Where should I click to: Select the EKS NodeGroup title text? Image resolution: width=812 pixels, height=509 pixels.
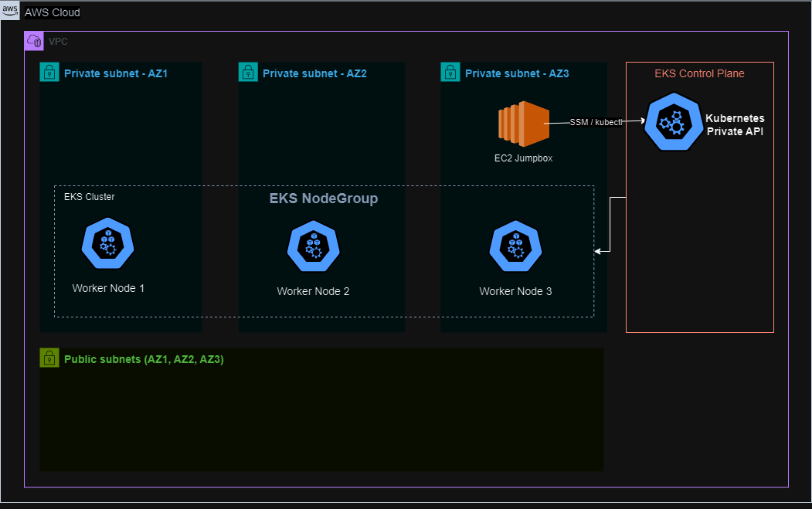(x=323, y=199)
